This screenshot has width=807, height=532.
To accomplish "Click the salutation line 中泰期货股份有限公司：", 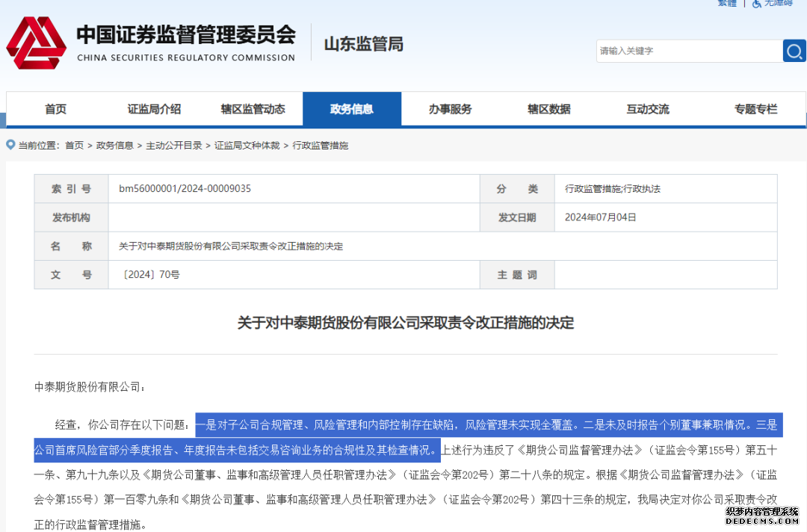I will (x=90, y=387).
